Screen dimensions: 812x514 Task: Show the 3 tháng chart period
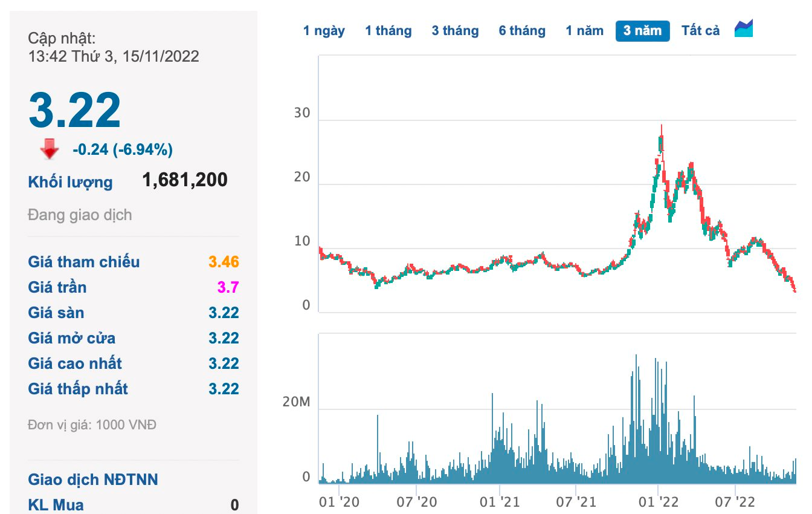pos(455,30)
